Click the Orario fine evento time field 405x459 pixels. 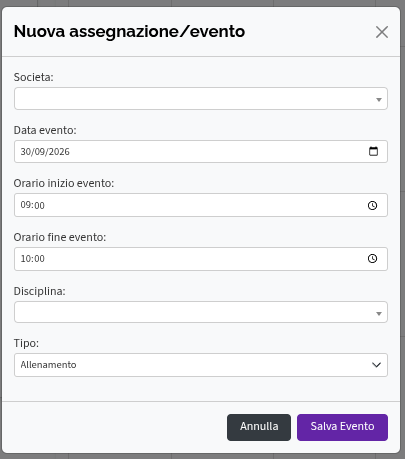201,259
